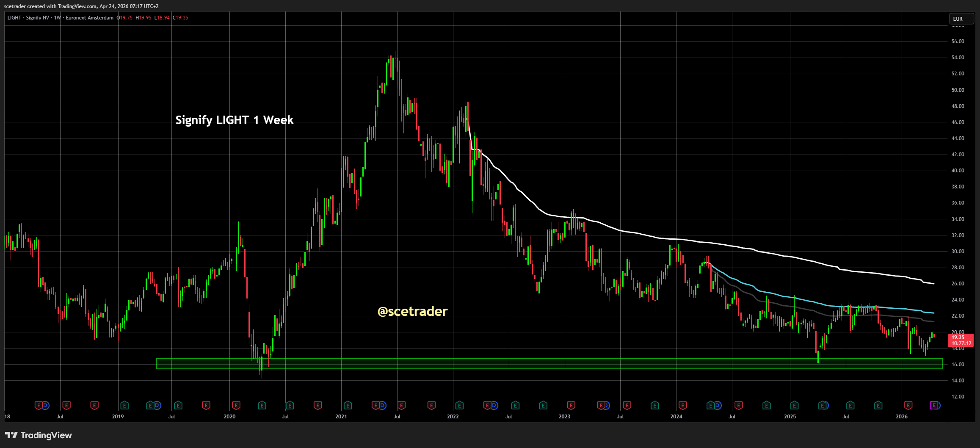
Task: Select the '@scetrader' yellow text annotation
Action: tap(412, 312)
